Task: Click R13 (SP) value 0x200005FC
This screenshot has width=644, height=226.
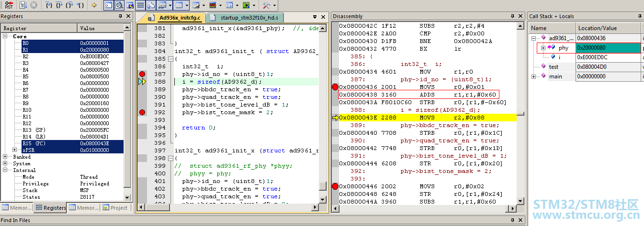Action: point(94,130)
